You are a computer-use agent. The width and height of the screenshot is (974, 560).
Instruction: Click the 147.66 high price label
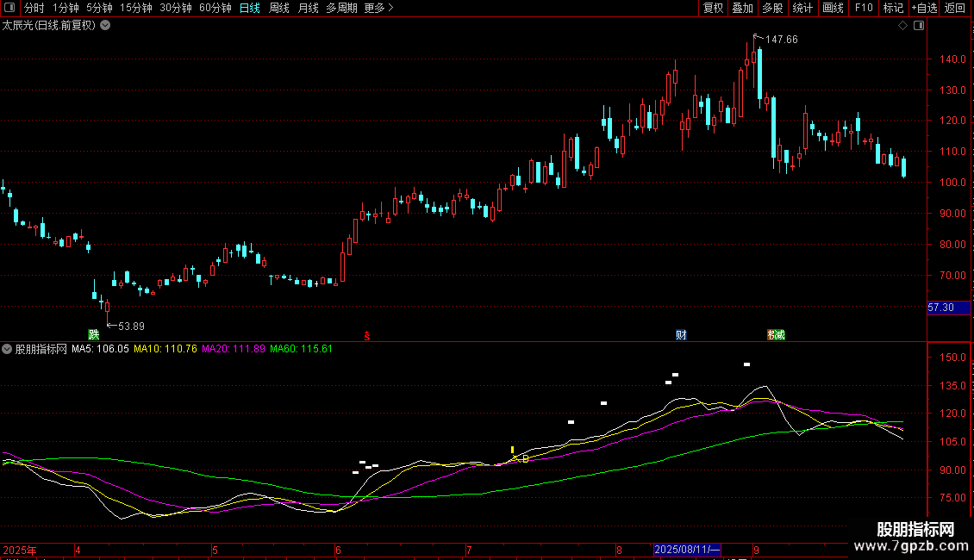tap(782, 40)
